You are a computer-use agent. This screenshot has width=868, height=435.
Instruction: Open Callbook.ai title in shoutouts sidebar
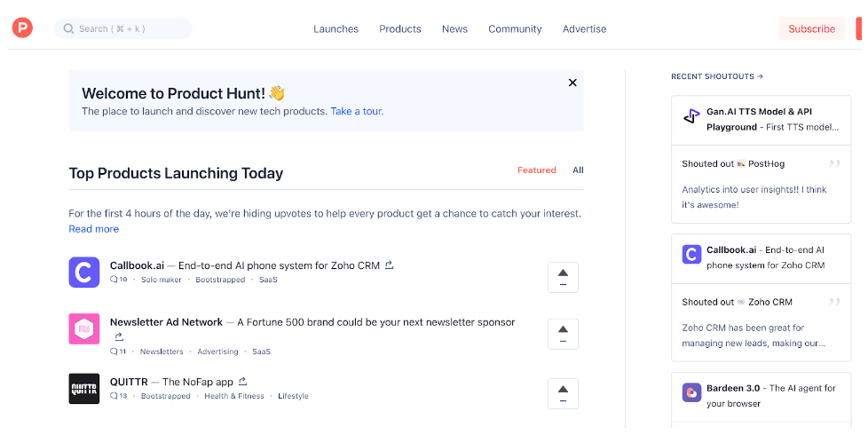coord(731,249)
